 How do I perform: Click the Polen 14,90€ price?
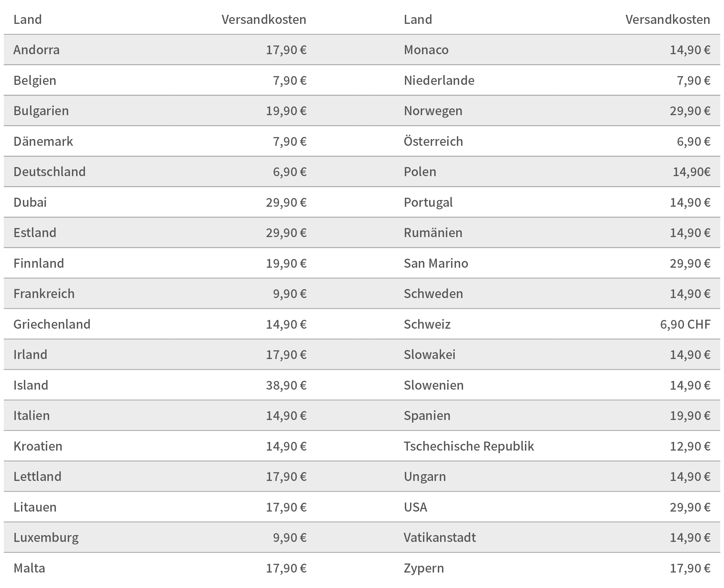pyautogui.click(x=691, y=172)
